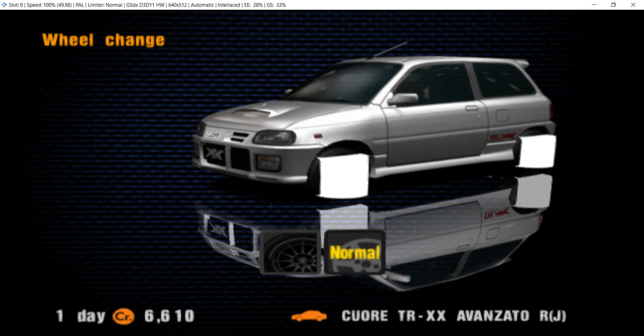Image resolution: width=644 pixels, height=336 pixels.
Task: Click the emulator app icon in title bar
Action: [4, 5]
